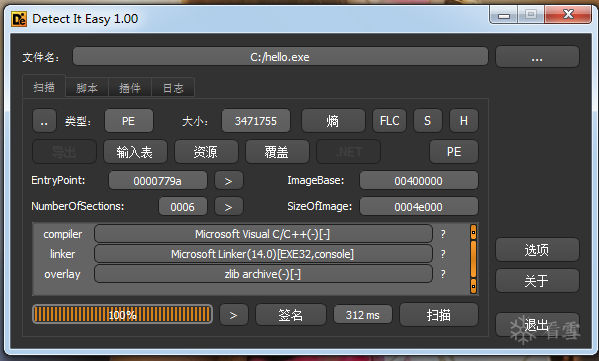The width and height of the screenshot is (599, 361).
Task: Open the 签名 signatures button
Action: click(x=291, y=315)
